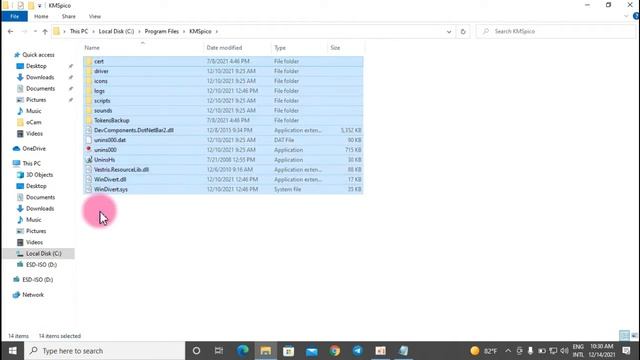640x360 pixels.
Task: Switch to Details view layout button
Action: click(x=624, y=336)
